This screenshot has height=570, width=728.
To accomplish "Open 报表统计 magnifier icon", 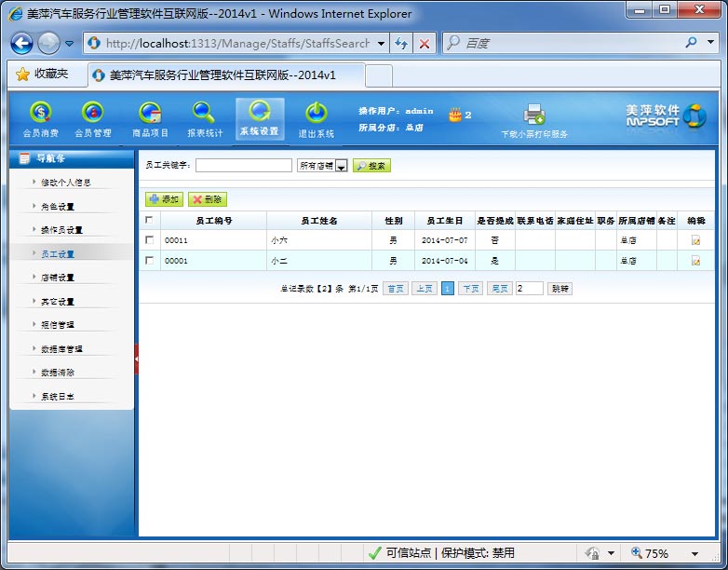I will click(x=205, y=113).
